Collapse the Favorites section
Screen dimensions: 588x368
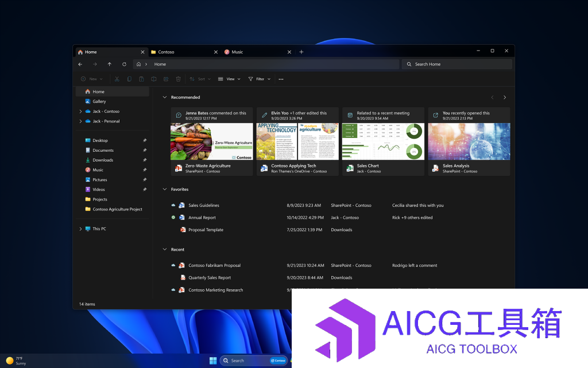pyautogui.click(x=165, y=189)
